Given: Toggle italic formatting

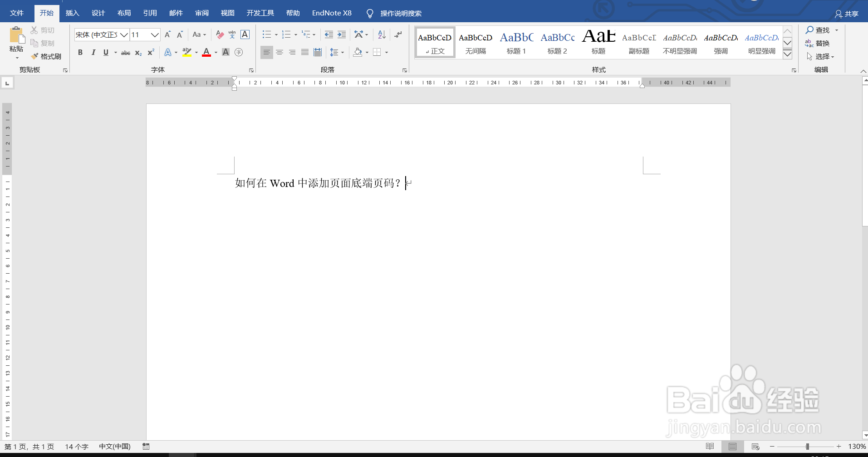Looking at the screenshot, I should tap(93, 53).
